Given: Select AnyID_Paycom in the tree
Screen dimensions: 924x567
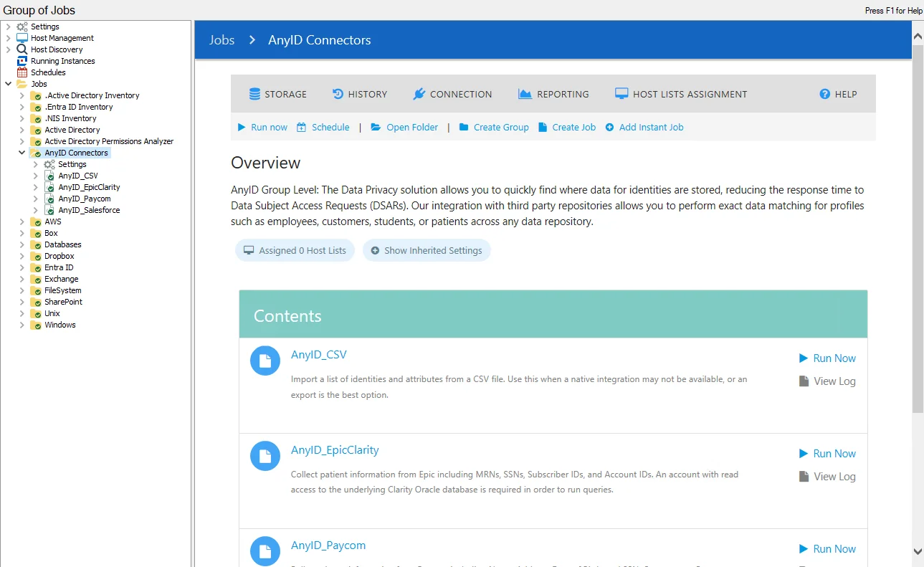Looking at the screenshot, I should [x=85, y=199].
